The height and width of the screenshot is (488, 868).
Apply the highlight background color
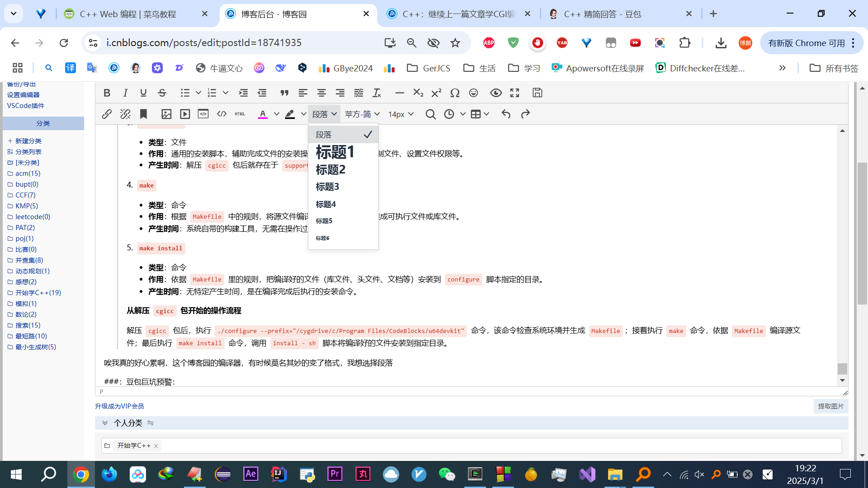click(x=290, y=114)
